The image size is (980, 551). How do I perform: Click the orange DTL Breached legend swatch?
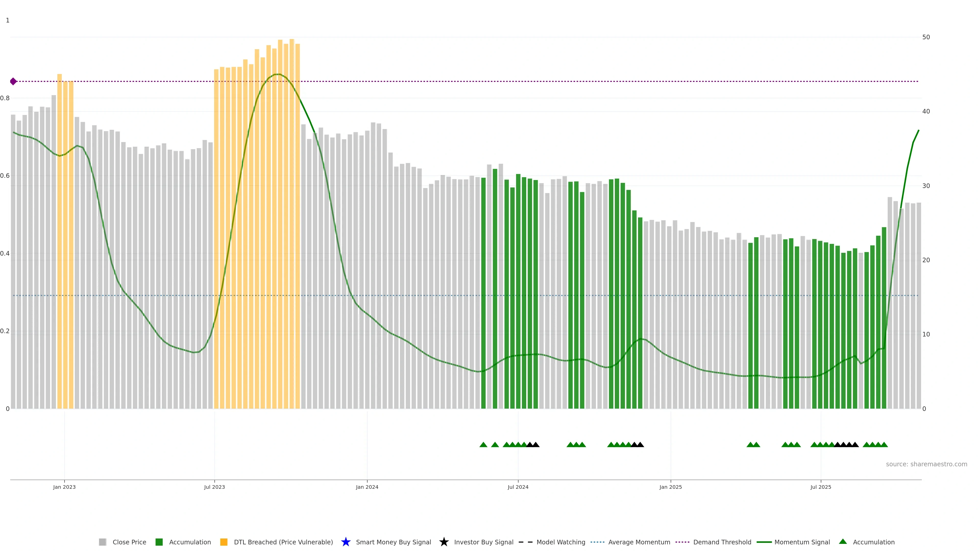tap(224, 542)
